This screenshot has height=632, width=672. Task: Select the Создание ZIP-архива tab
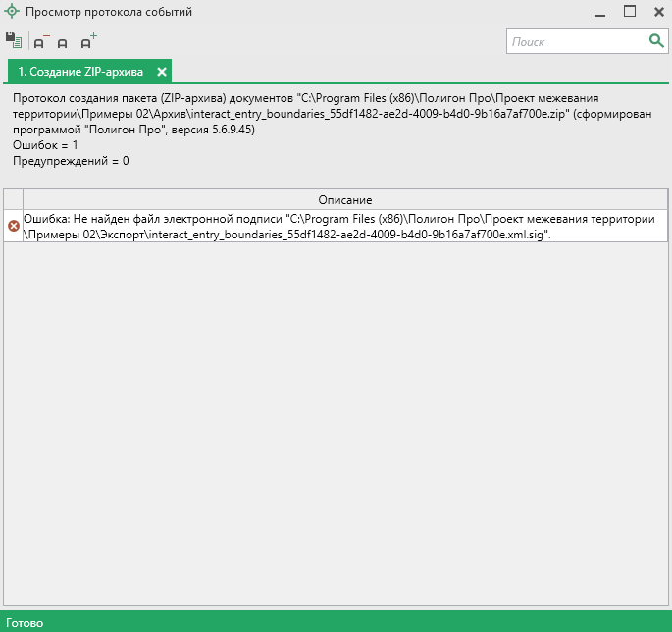click(x=80, y=72)
